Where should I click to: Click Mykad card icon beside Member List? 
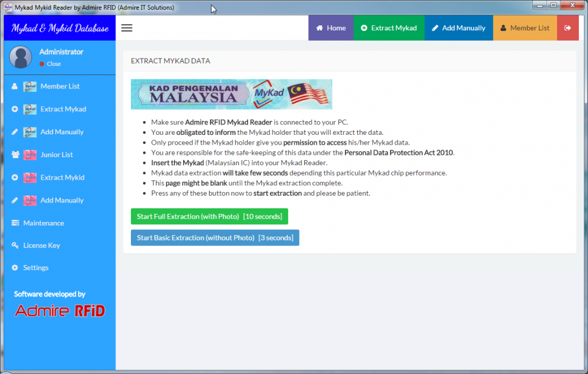pyautogui.click(x=30, y=87)
